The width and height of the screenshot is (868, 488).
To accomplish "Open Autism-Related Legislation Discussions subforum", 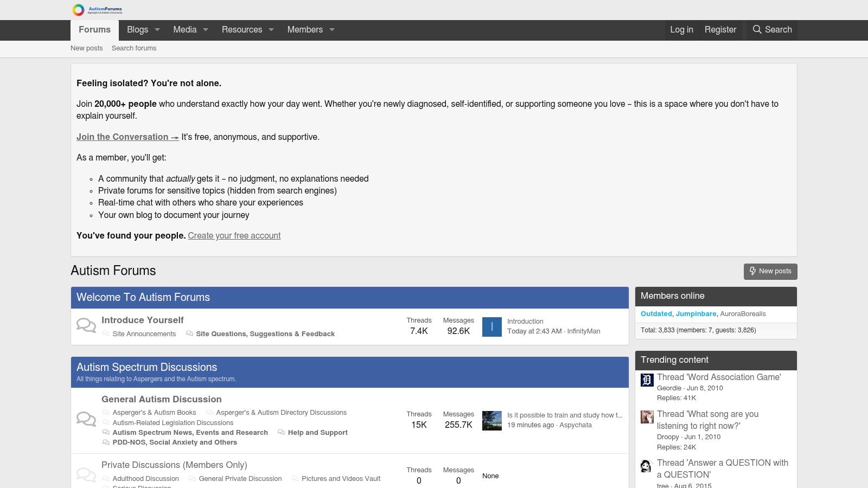I will click(173, 423).
